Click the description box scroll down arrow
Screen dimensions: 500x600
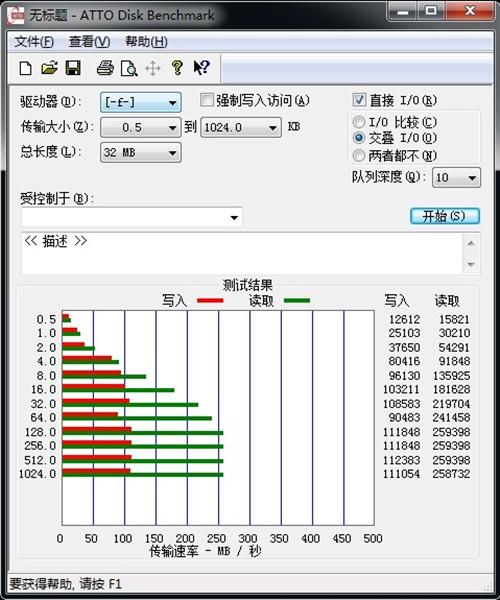pyautogui.click(x=471, y=264)
